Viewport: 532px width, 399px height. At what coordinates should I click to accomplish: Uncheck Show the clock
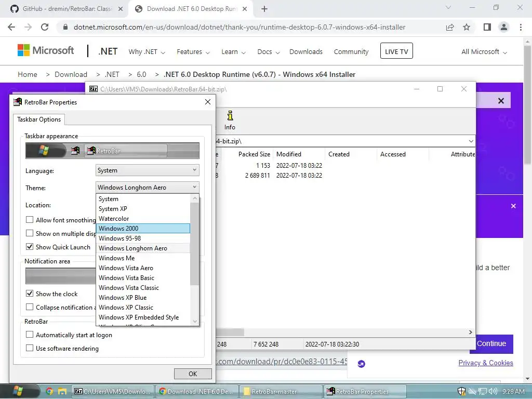coord(30,294)
